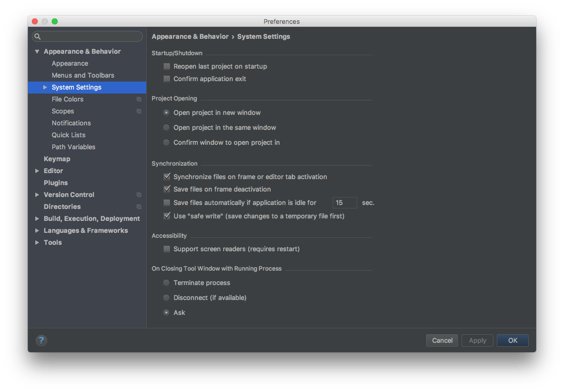Screen dimensions: 564x392
Task: Select Notifications in the sidebar
Action: click(71, 123)
